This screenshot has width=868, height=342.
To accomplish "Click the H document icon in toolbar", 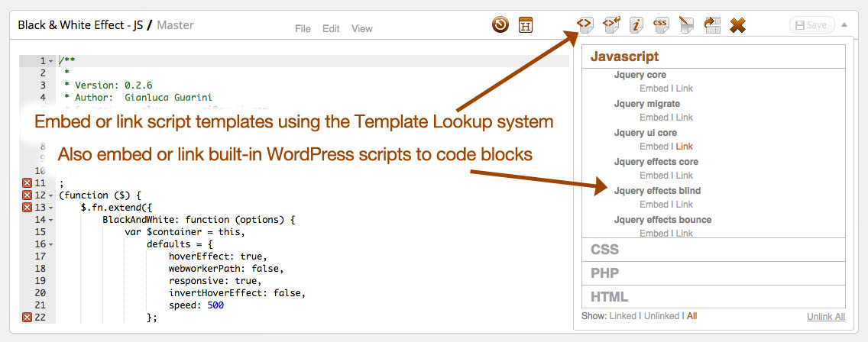I will tap(526, 25).
